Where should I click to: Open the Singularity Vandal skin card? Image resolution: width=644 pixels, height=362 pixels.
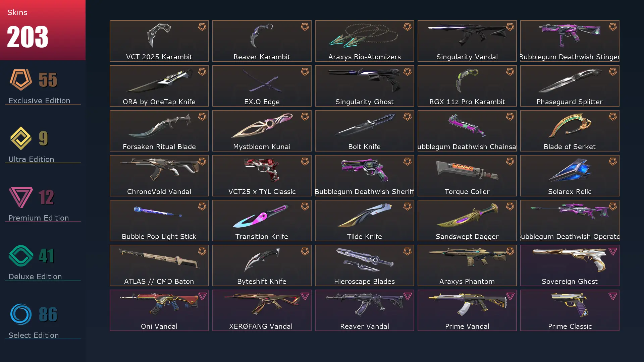[467, 41]
